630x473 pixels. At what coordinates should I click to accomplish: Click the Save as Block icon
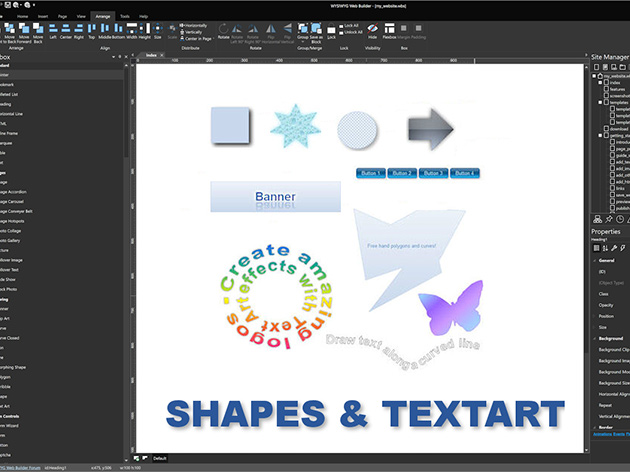pyautogui.click(x=316, y=28)
